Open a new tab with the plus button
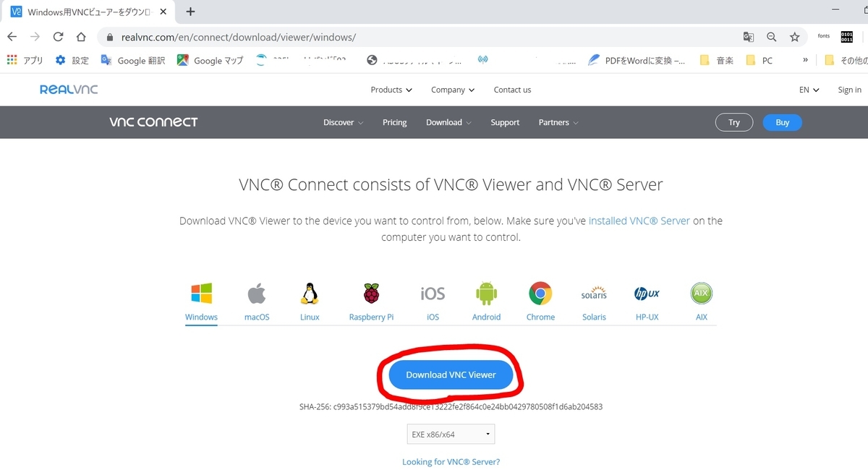 click(190, 12)
